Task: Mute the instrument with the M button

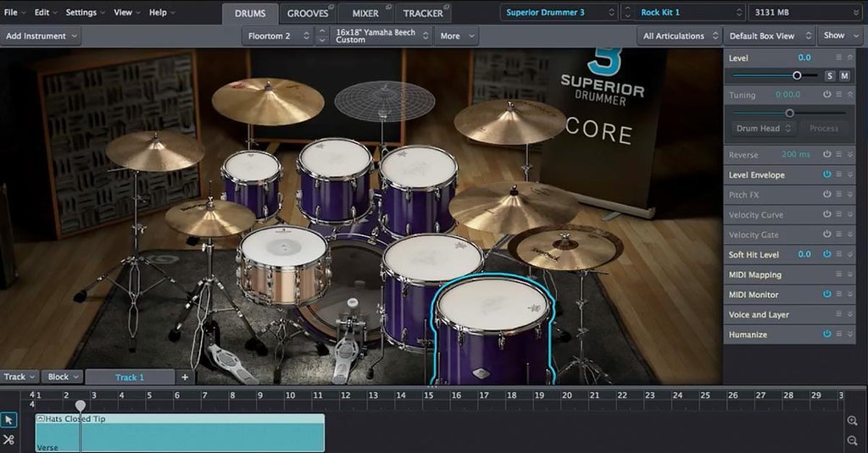Action: click(844, 76)
